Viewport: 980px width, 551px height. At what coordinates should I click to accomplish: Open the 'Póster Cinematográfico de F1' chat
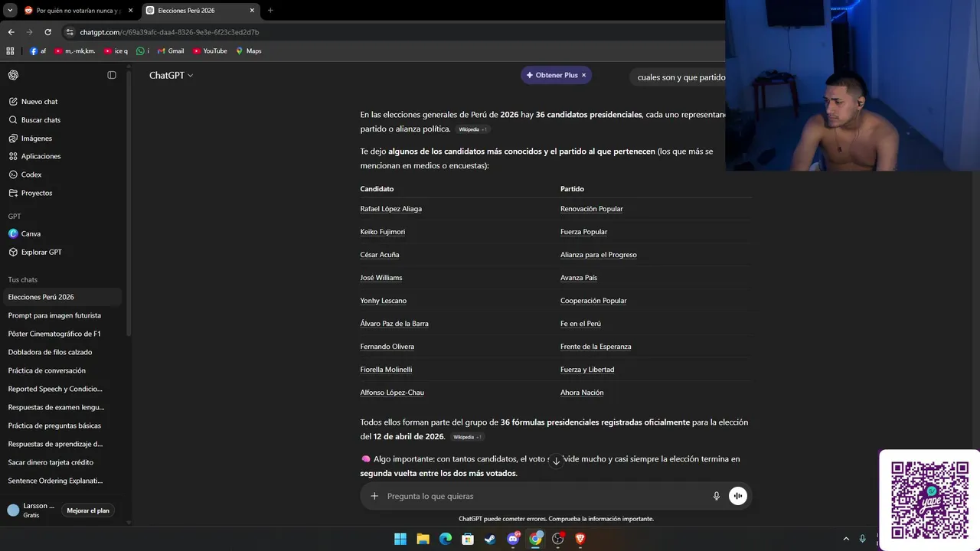(61, 334)
